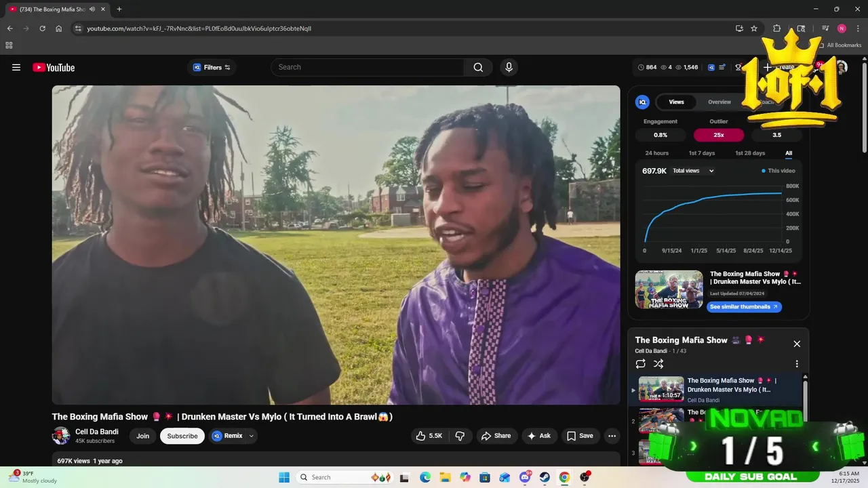Open the YouTube hamburger guide menu
The height and width of the screenshot is (488, 868).
coord(16,67)
